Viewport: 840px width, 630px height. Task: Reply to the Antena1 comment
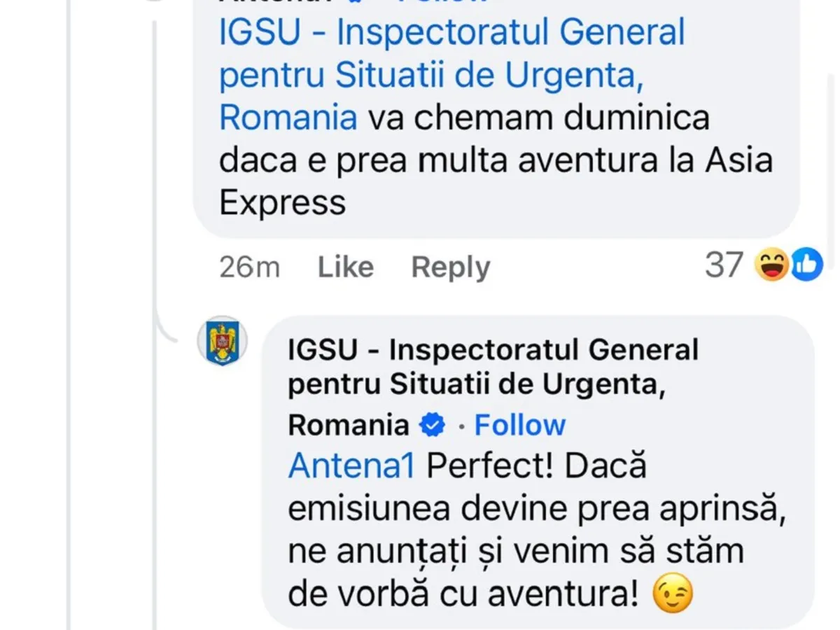point(450,267)
